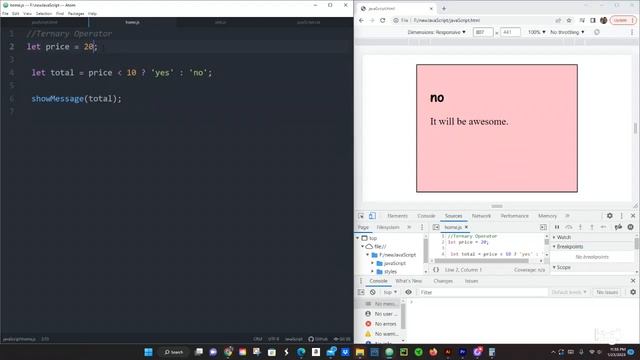Open the Windows Start menu
This screenshot has height=360, width=640.
point(149,352)
